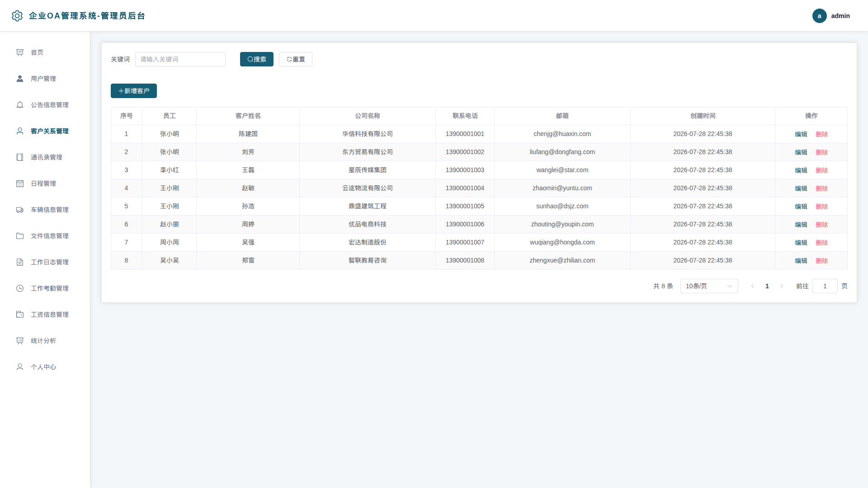Open the 文件信息管理 folder icon
868x488 pixels.
(x=20, y=236)
